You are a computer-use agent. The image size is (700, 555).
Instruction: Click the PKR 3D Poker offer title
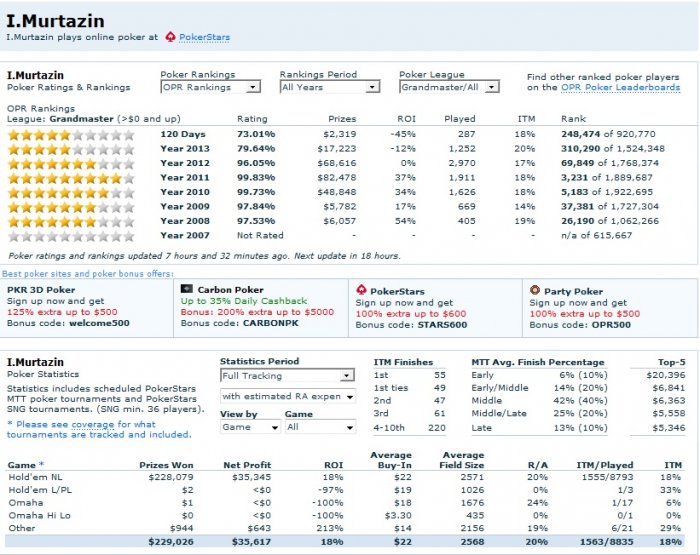point(40,291)
